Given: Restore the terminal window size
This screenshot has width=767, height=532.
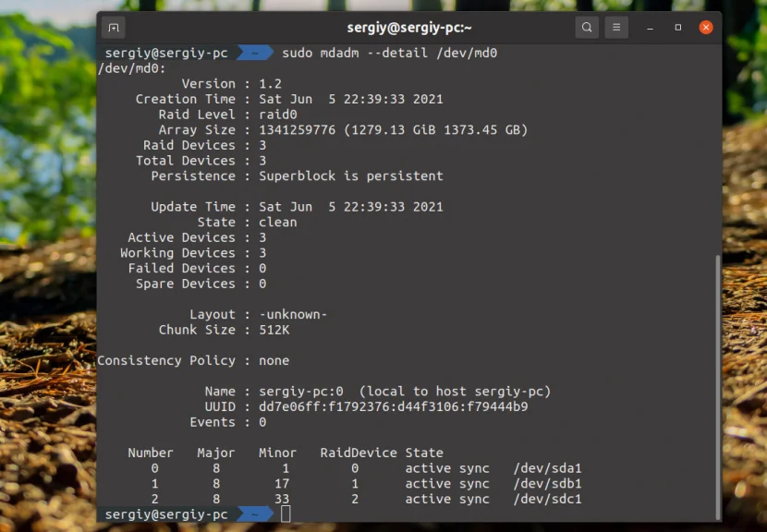Looking at the screenshot, I should 676,27.
